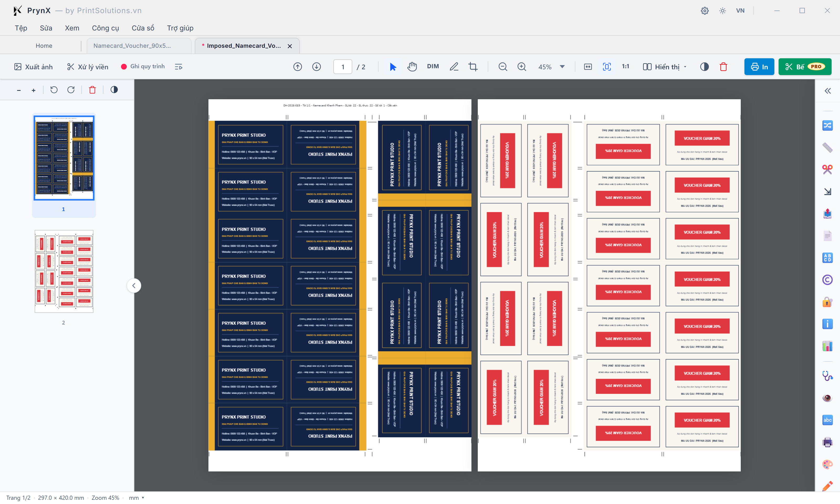Click the red trash icon in toolbar
The height and width of the screenshot is (504, 840).
[x=723, y=67]
